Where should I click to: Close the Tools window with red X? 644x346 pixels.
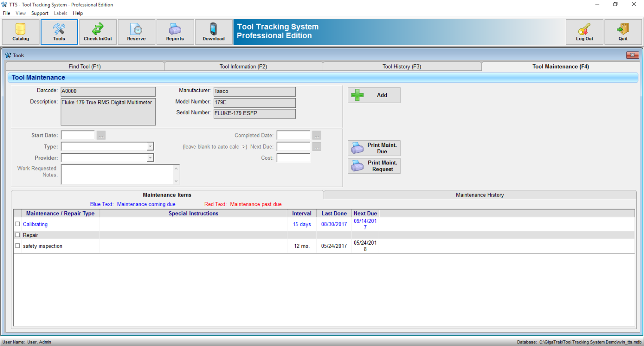click(x=632, y=55)
